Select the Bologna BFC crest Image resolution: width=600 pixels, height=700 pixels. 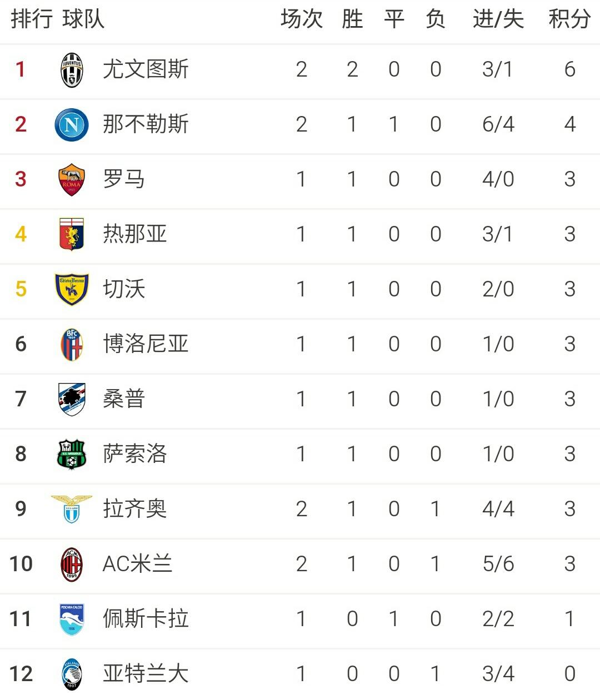[72, 344]
